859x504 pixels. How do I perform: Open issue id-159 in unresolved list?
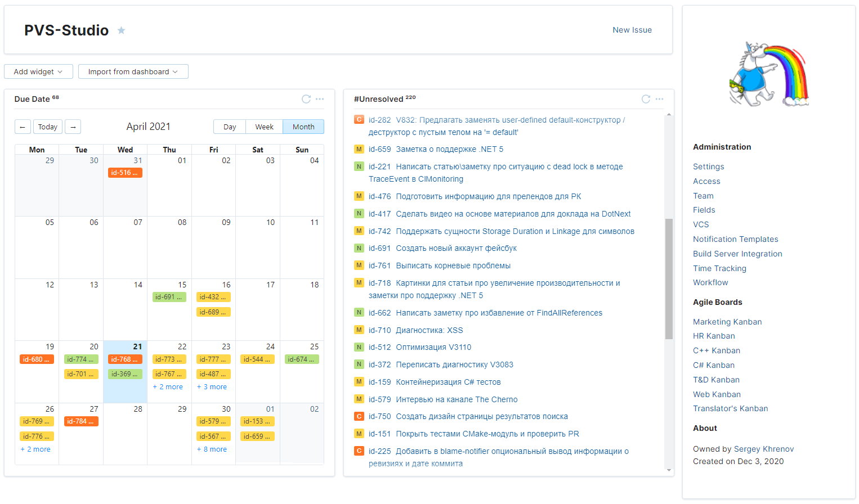click(435, 382)
